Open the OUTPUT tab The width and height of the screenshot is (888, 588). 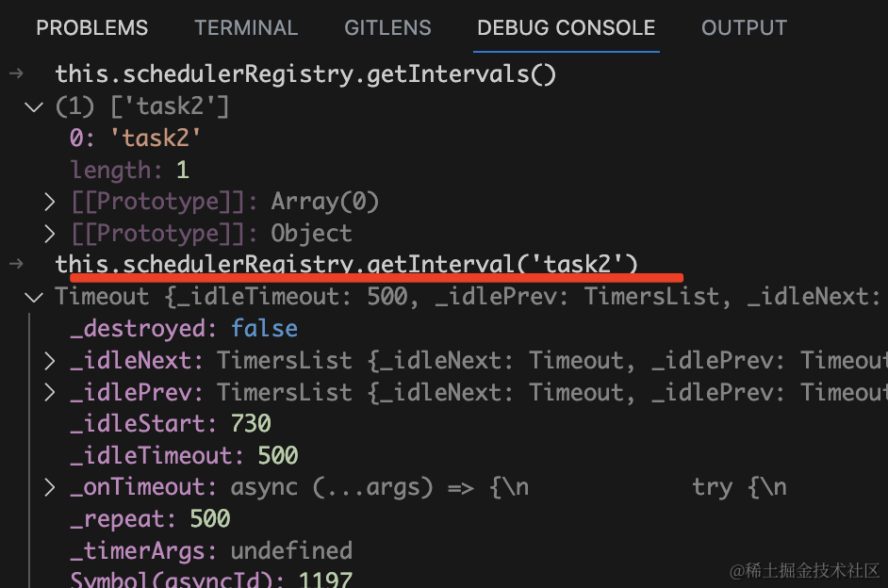[x=744, y=28]
